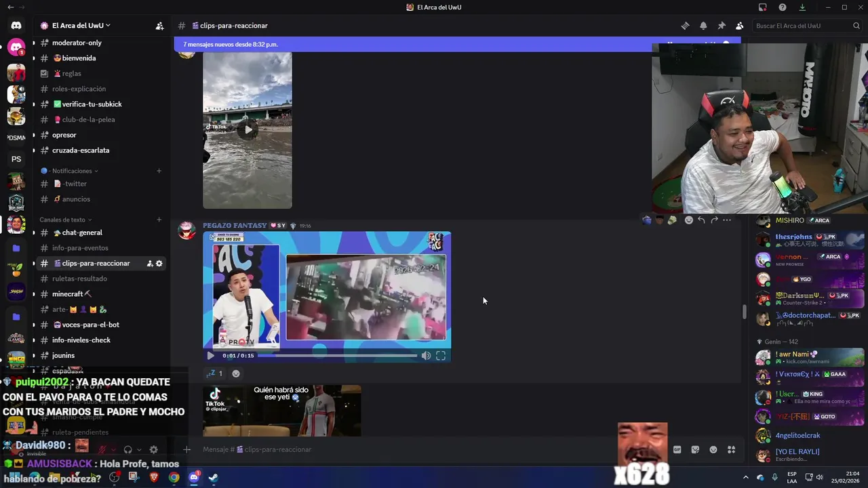Create invite for clips-para-reaccionar channel
Image resolution: width=868 pixels, height=488 pixels.
(x=150, y=264)
